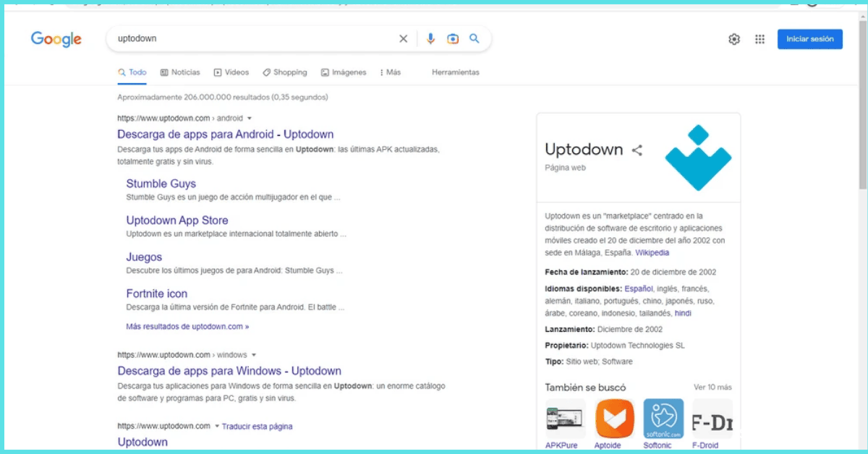Viewport: 868px width, 454px height.
Task: Open Uptodown App Store sitelink
Action: click(x=177, y=220)
